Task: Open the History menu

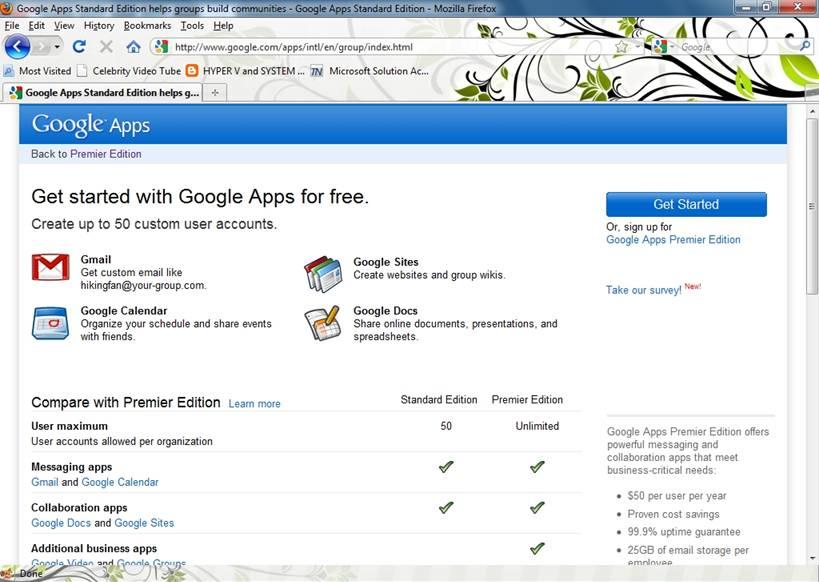Action: coord(99,26)
